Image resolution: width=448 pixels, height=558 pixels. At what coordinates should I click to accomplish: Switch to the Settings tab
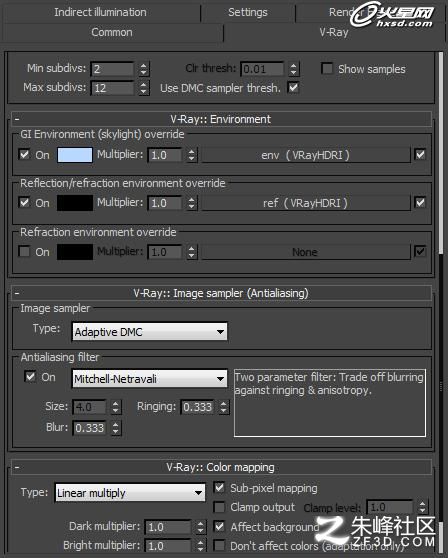(248, 12)
